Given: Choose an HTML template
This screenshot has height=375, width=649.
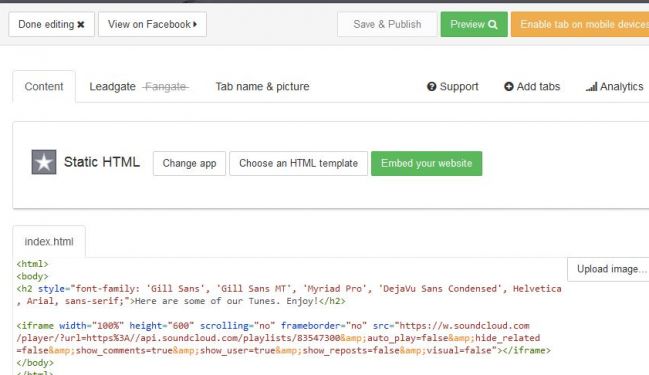Looking at the screenshot, I should coord(298,163).
